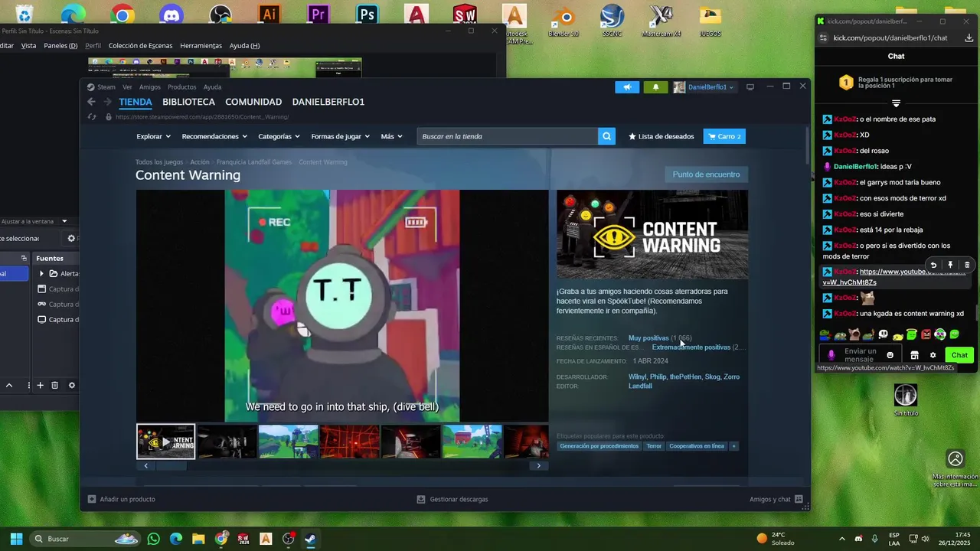
Task: Open the Colección de Escenas menu in OBS
Action: coord(140,45)
